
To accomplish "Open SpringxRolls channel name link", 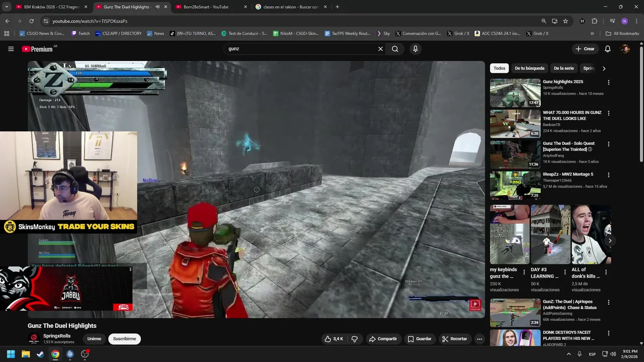I will [57, 336].
